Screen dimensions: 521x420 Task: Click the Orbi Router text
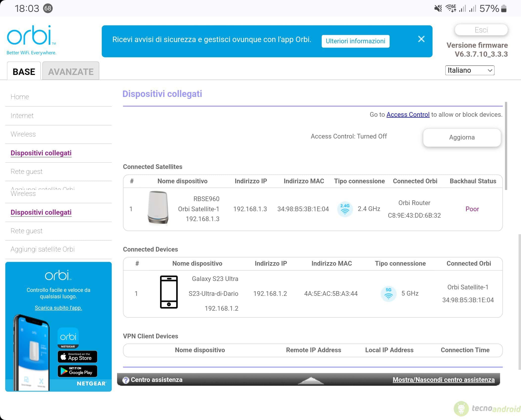pos(414,203)
